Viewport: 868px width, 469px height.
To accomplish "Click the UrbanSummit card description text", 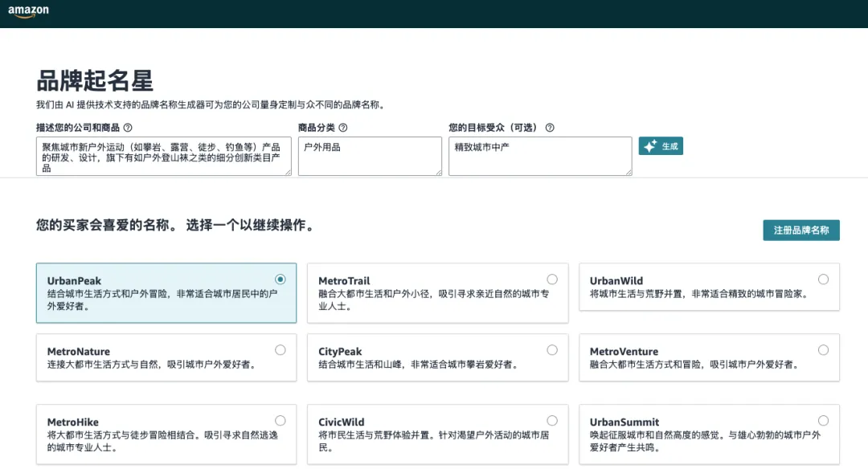I will (704, 441).
